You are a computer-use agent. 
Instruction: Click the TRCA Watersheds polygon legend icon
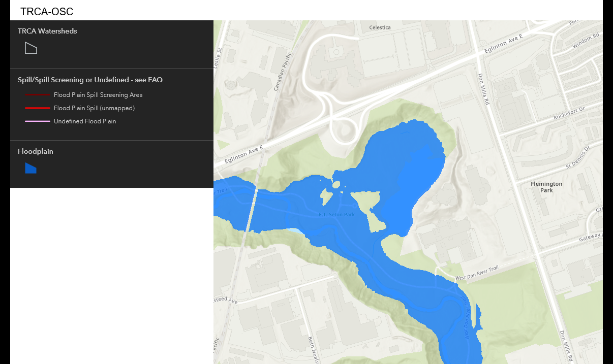(31, 48)
